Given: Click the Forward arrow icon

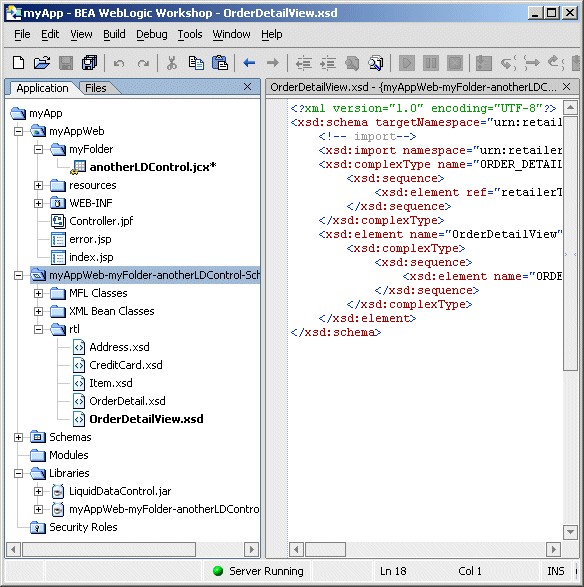Looking at the screenshot, I should tap(273, 63).
